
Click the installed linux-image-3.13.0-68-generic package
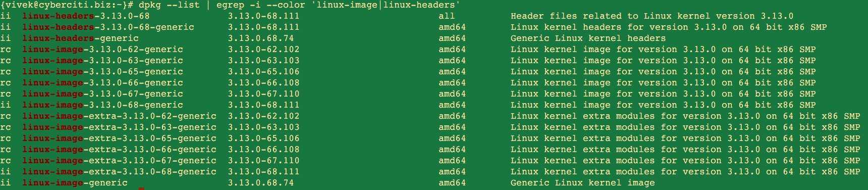[x=102, y=105]
